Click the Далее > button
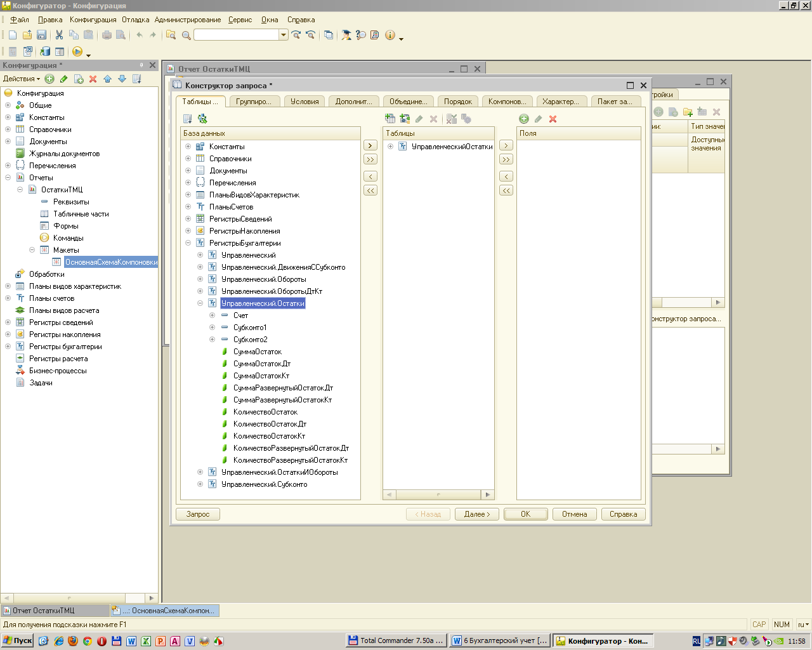Image resolution: width=812 pixels, height=650 pixels. tap(477, 514)
